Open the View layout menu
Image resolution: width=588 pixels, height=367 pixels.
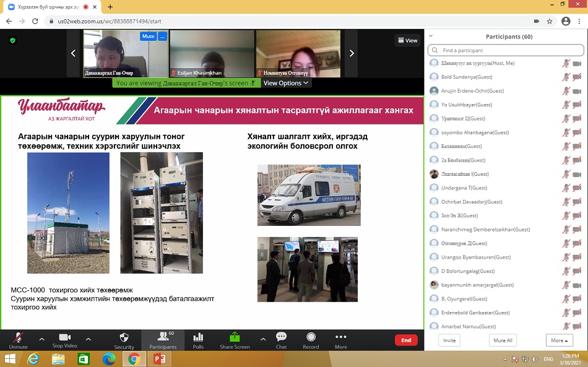[408, 40]
